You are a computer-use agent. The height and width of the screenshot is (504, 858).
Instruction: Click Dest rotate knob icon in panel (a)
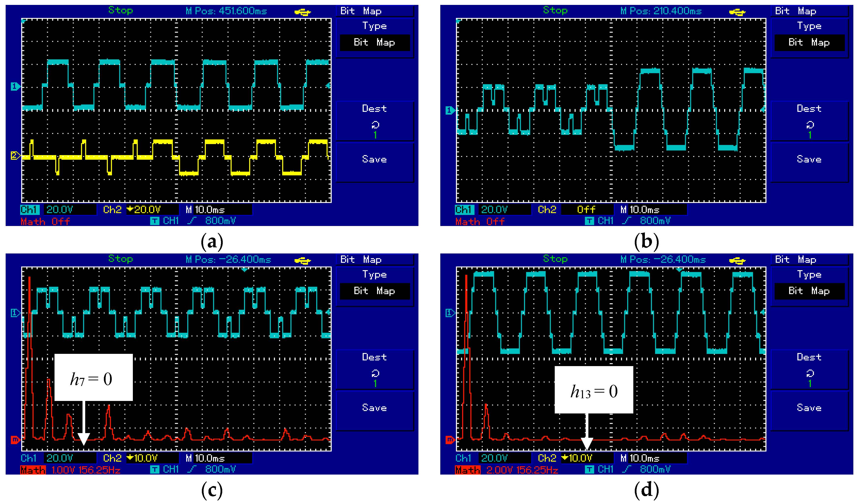click(375, 125)
